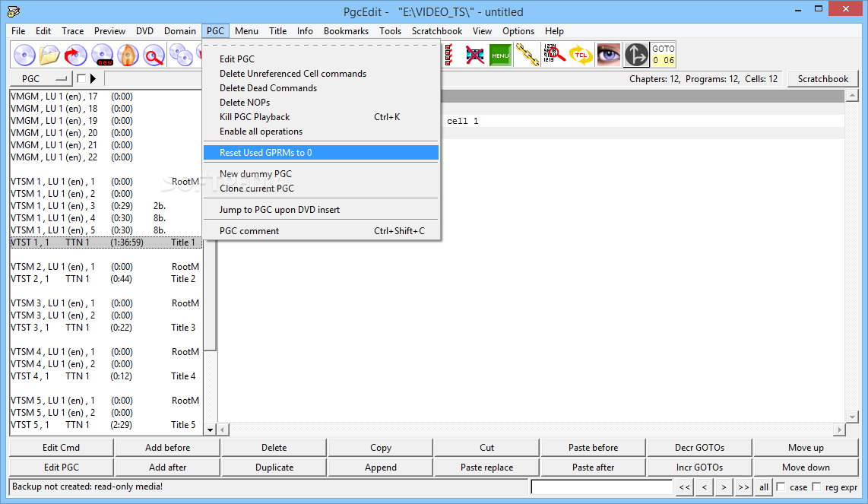Click the disc icon labeled new
The image size is (868, 504).
click(x=103, y=55)
